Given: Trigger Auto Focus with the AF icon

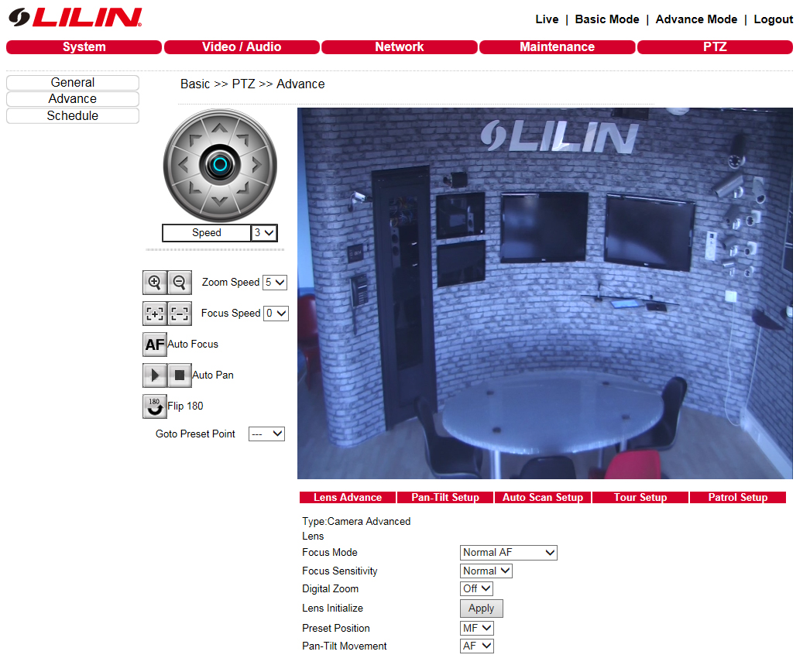Looking at the screenshot, I should [x=155, y=345].
